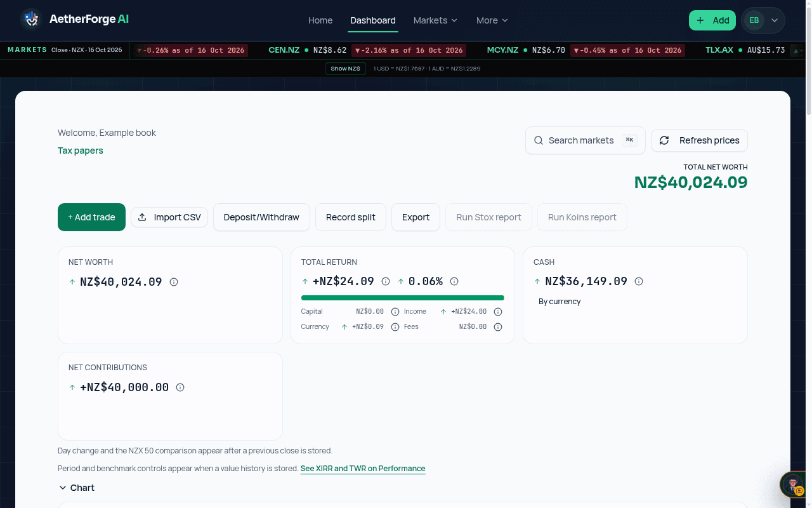Click the EB avatar icon
Viewport: 812px width, 508px height.
pyautogui.click(x=754, y=20)
